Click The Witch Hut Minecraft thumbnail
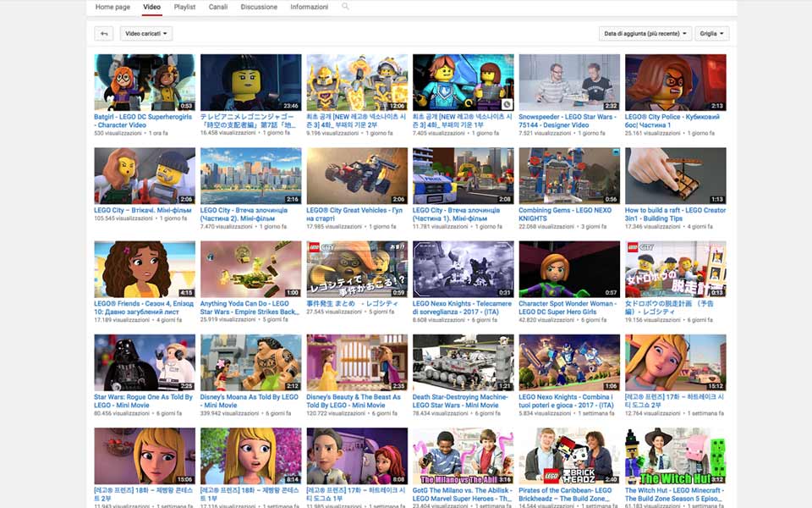 (x=675, y=456)
